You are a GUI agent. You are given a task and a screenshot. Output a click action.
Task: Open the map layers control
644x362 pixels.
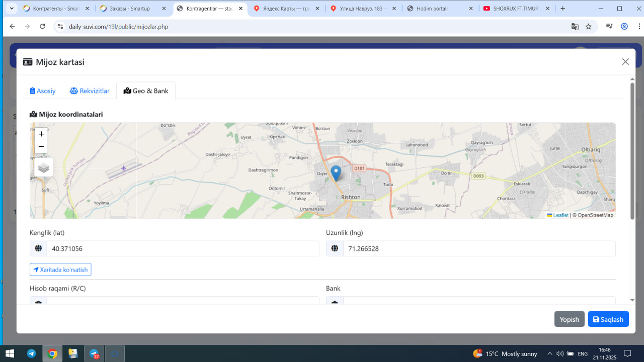44,167
